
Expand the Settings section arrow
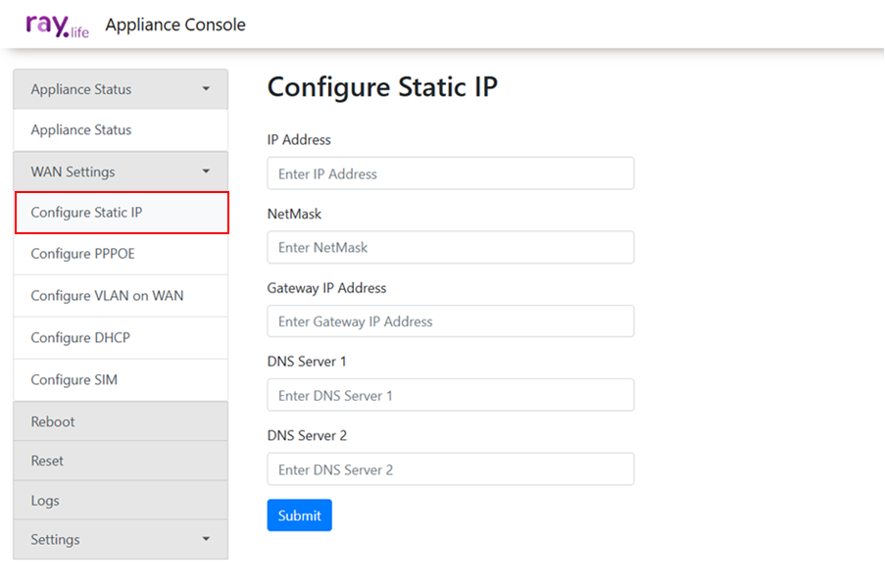pyautogui.click(x=206, y=539)
